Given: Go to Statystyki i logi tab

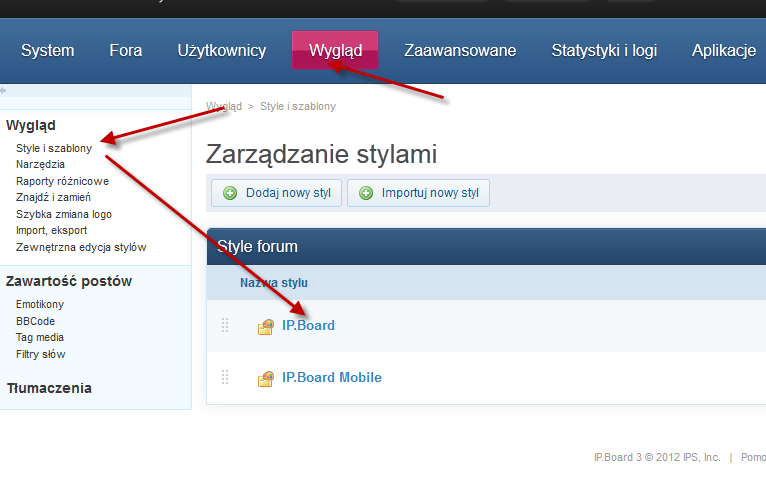Looking at the screenshot, I should tap(604, 51).
